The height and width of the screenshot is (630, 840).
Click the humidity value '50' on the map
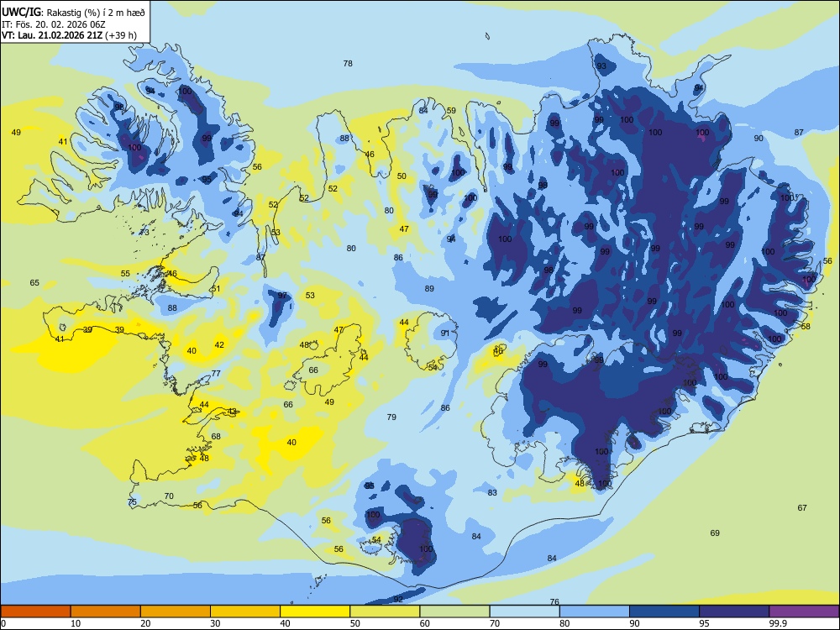pyautogui.click(x=402, y=176)
